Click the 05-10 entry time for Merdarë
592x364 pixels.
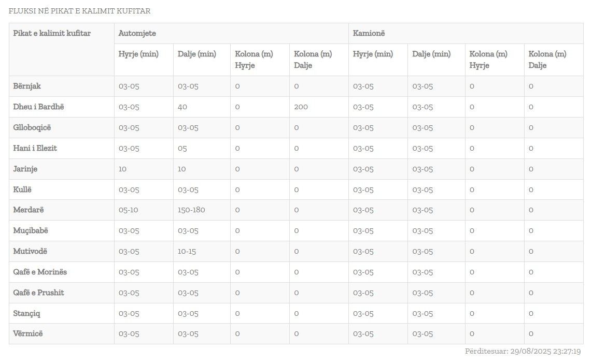click(129, 210)
